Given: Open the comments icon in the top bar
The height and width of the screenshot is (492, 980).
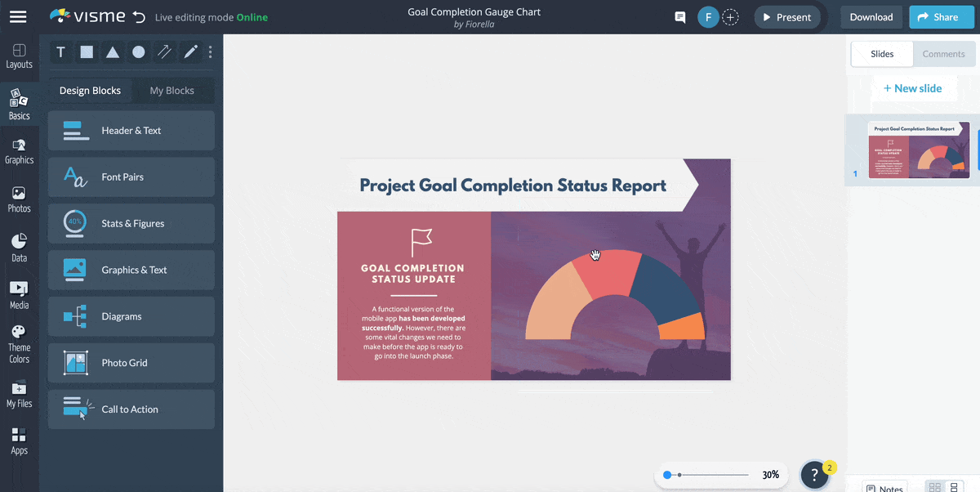Looking at the screenshot, I should tap(679, 16).
